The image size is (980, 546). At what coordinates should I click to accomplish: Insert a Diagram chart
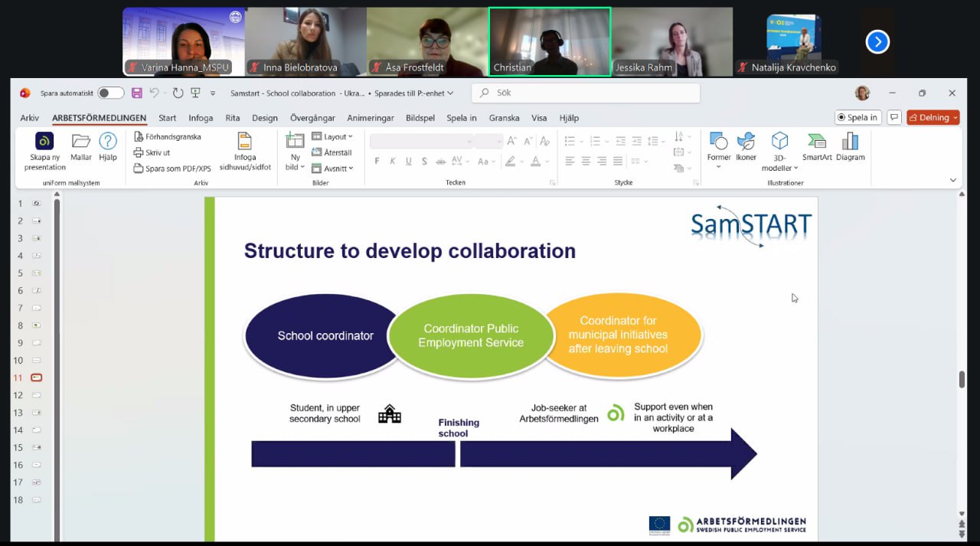pos(850,142)
